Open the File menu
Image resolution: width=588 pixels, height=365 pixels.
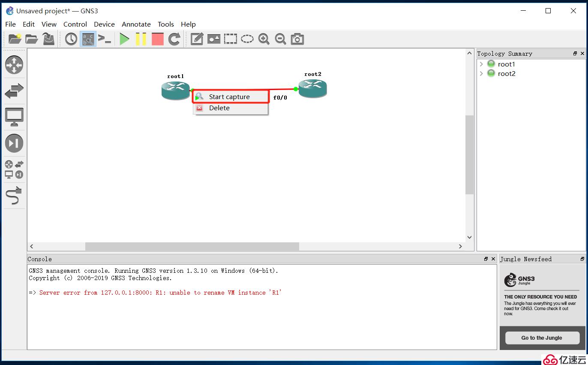point(10,24)
